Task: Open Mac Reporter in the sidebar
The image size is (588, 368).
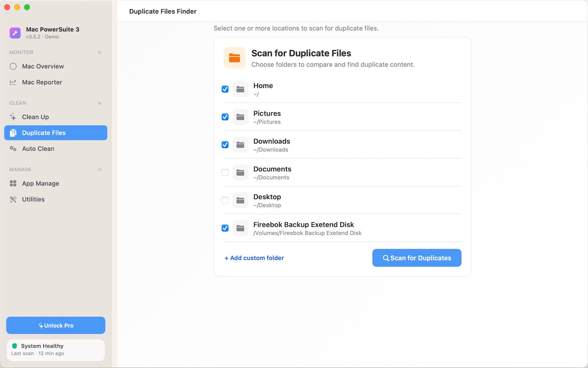Action: click(56, 82)
